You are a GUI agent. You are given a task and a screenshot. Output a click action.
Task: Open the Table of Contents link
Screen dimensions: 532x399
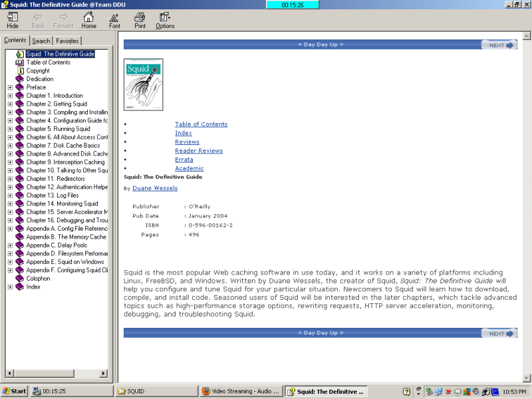(x=201, y=124)
